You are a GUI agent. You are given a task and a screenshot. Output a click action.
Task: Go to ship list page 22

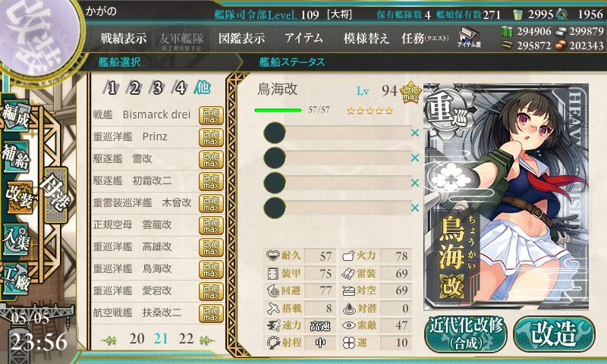pyautogui.click(x=186, y=339)
